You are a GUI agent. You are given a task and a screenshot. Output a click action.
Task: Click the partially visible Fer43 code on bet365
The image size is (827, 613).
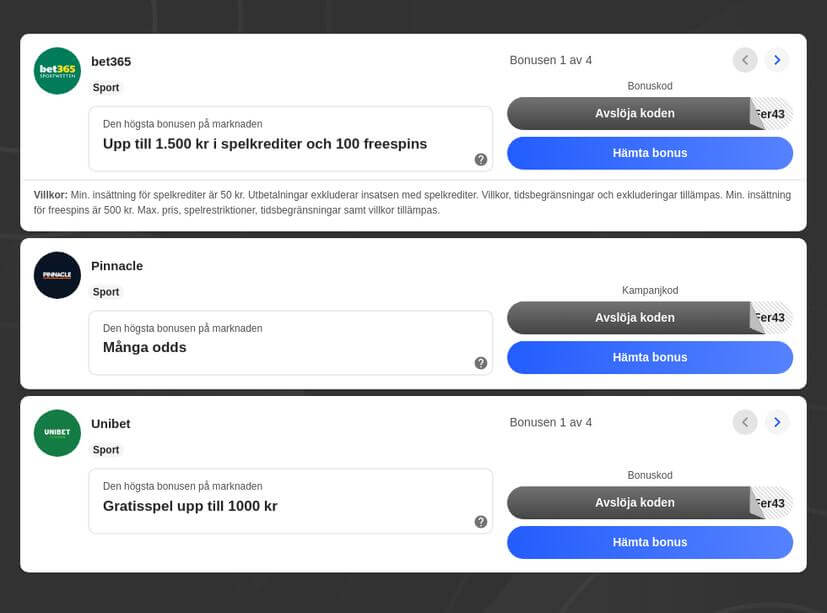[x=770, y=113]
